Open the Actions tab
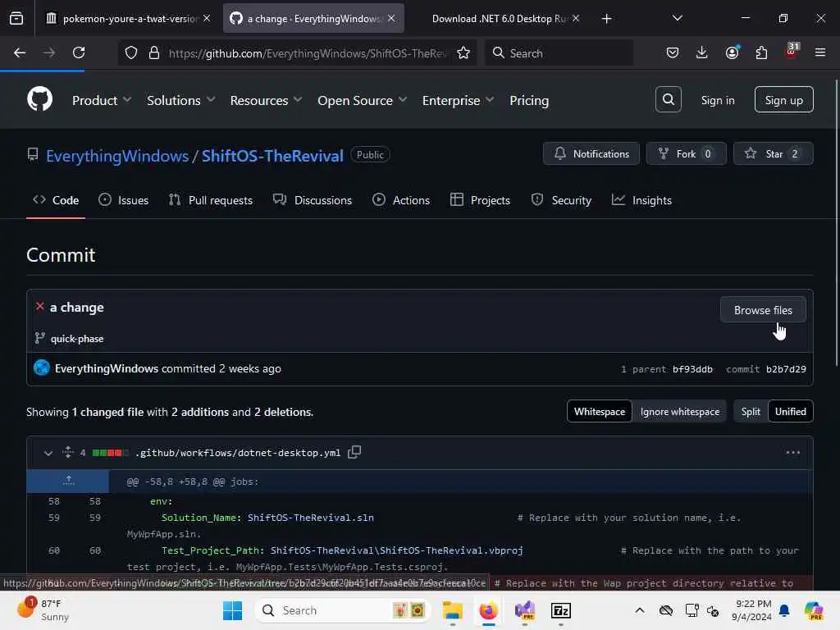Image resolution: width=840 pixels, height=630 pixels. [x=401, y=200]
